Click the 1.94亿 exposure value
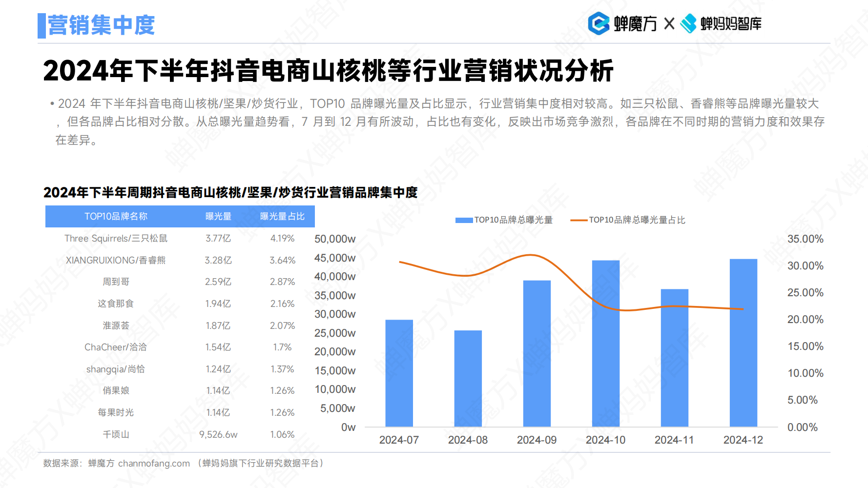The image size is (868, 488). 218,304
